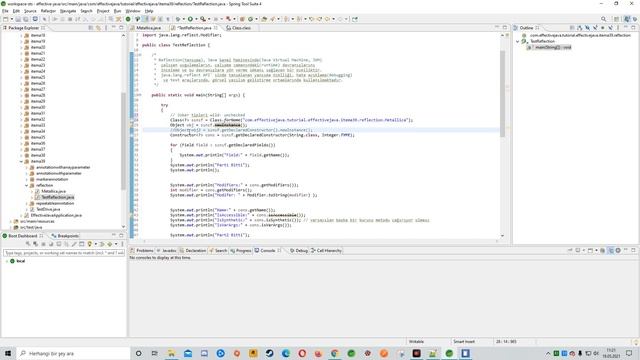Open the Call Hierarchy view tab
Image resolution: width=640 pixels, height=360 pixels.
(327, 250)
